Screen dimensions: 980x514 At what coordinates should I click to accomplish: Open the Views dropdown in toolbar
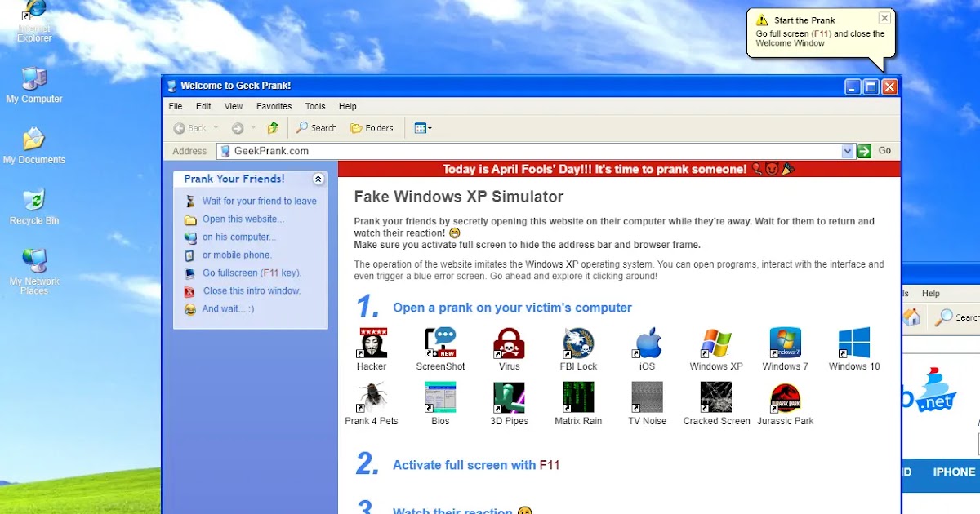tap(423, 128)
